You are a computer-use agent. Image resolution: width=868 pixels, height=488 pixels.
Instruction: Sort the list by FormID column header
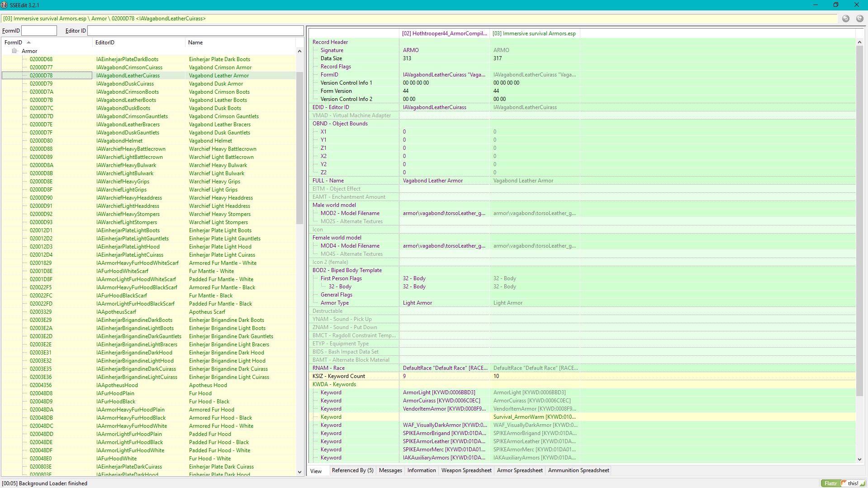click(14, 43)
